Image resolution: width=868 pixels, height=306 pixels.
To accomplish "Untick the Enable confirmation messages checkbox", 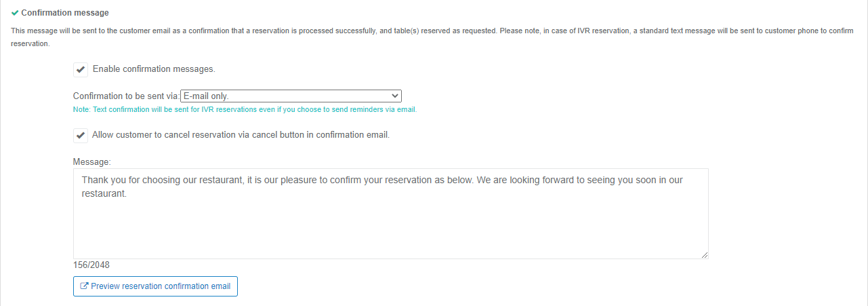I will pyautogui.click(x=81, y=69).
